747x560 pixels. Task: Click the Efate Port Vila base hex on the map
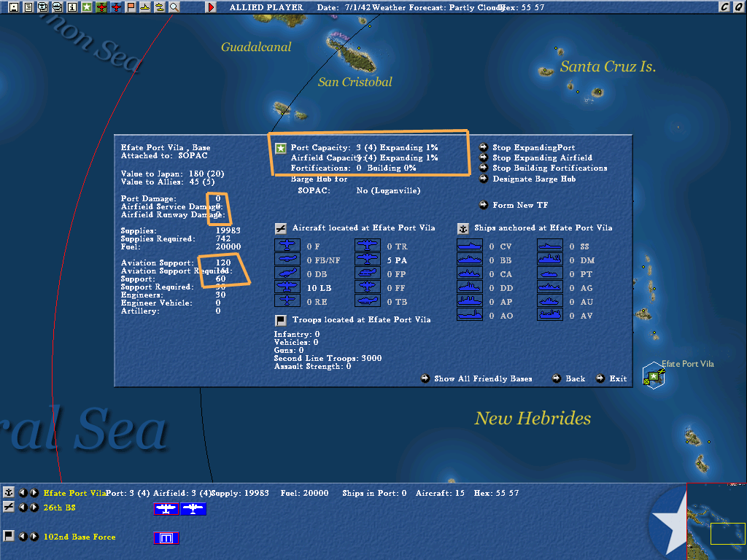pos(653,376)
